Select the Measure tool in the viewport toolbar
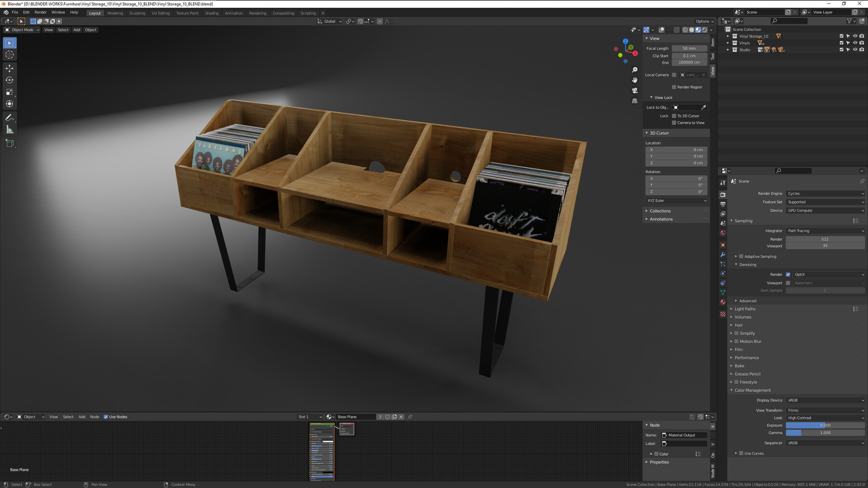 pyautogui.click(x=9, y=129)
